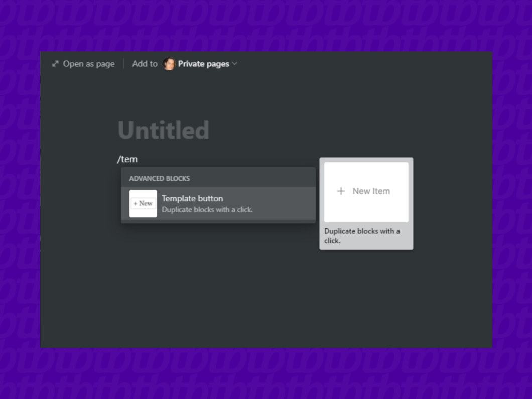Choose the Template button menu entry

(218, 204)
